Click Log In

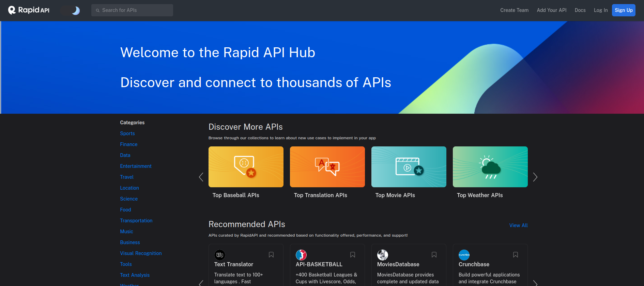(601, 10)
